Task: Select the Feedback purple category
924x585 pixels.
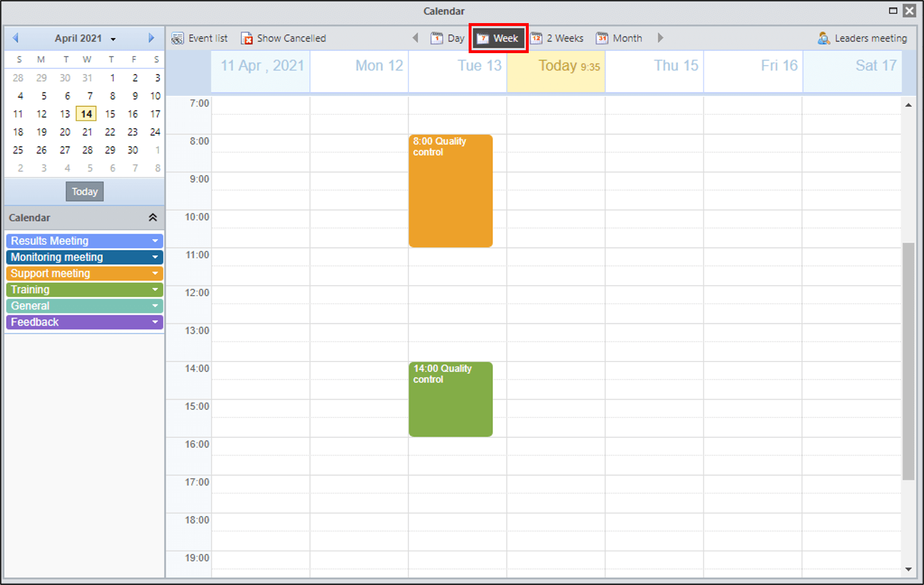Action: click(x=84, y=322)
